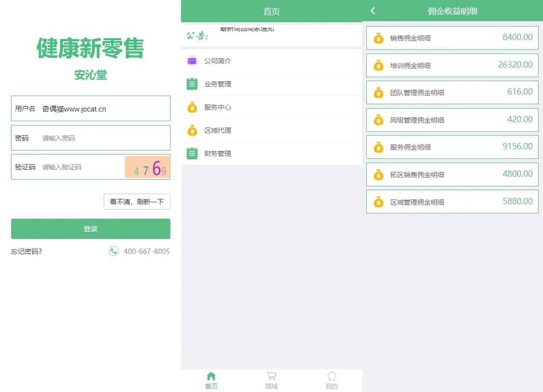The image size is (543, 392).
Task: Open the 服务佣金明细 row label
Action: tap(410, 147)
